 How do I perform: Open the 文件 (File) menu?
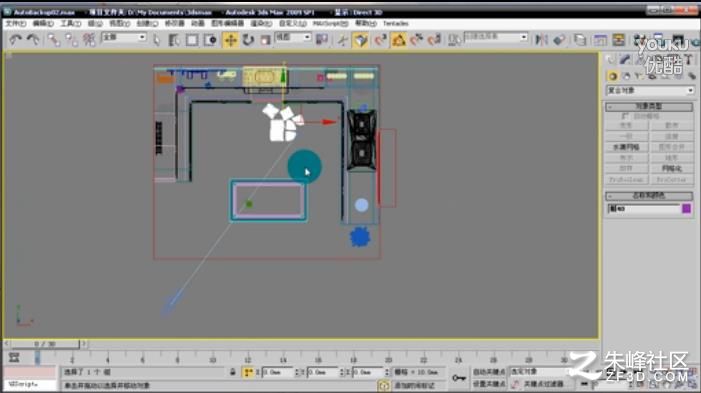[16, 23]
